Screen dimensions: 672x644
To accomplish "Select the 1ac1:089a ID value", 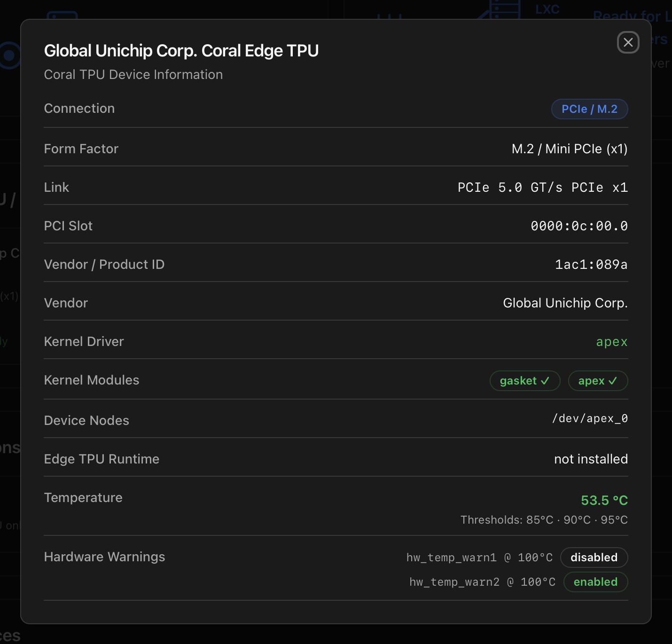I will pyautogui.click(x=591, y=265).
